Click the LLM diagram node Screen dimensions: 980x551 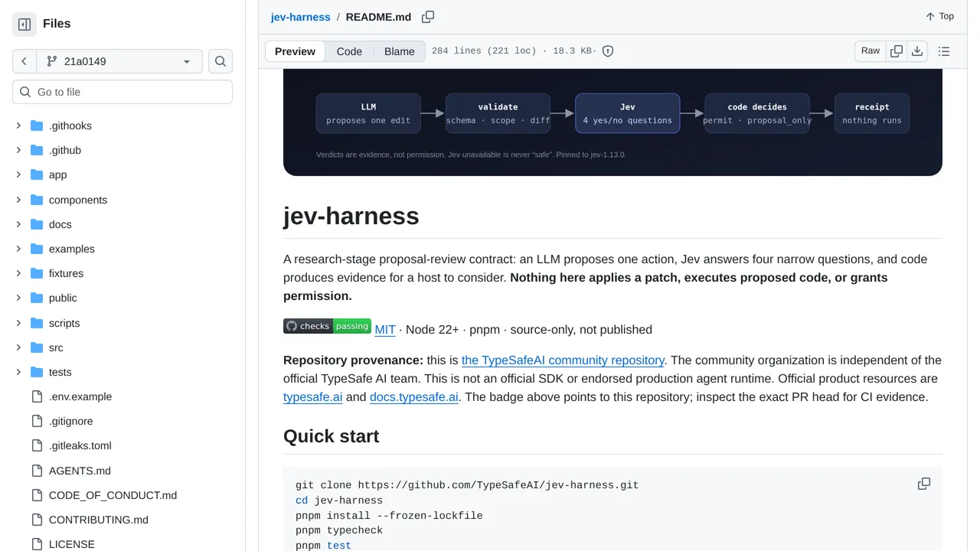point(368,113)
